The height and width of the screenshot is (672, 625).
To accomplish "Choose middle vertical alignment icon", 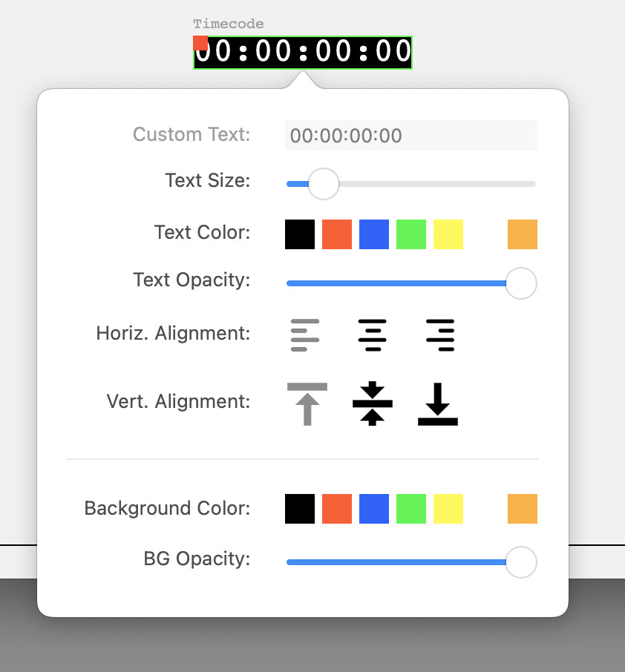I will pyautogui.click(x=372, y=403).
